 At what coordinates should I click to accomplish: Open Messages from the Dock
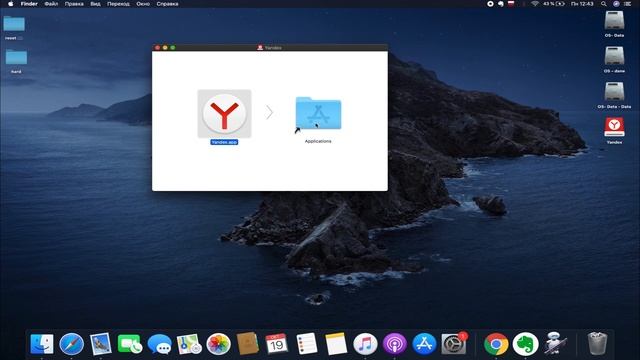point(160,344)
